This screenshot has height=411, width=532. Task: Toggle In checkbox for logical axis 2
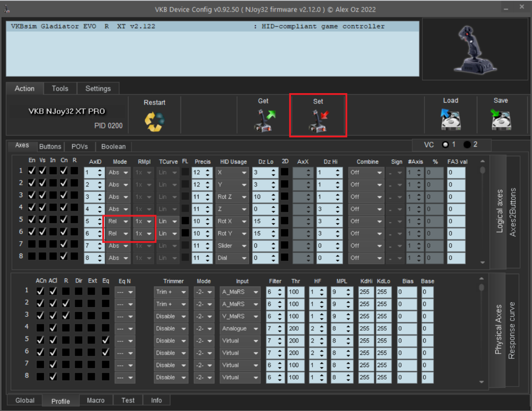pos(53,183)
